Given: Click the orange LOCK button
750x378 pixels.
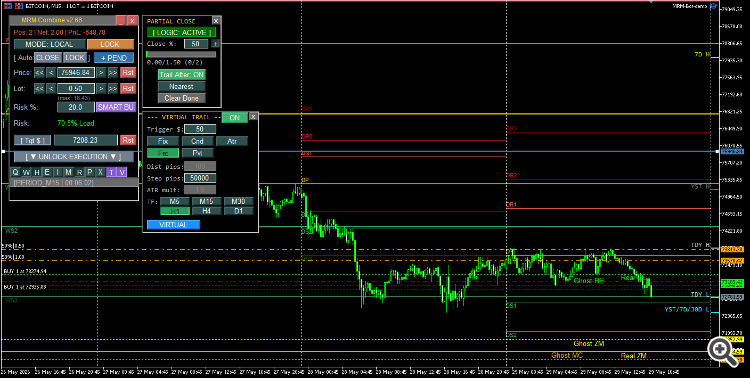Looking at the screenshot, I should click(110, 44).
